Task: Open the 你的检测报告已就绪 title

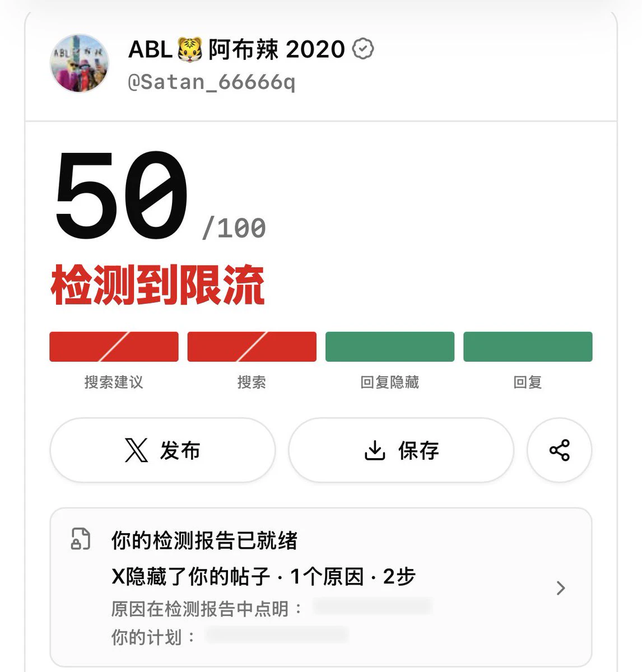Action: coord(204,540)
